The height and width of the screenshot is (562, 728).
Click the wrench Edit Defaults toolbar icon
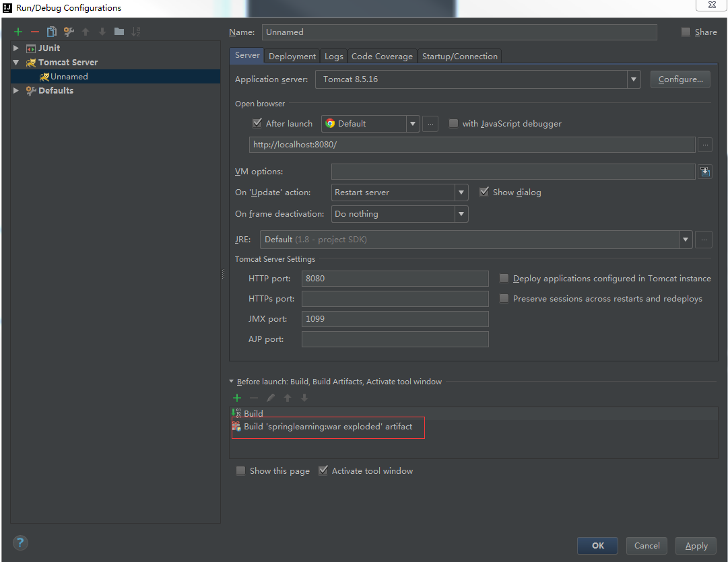pyautogui.click(x=69, y=32)
